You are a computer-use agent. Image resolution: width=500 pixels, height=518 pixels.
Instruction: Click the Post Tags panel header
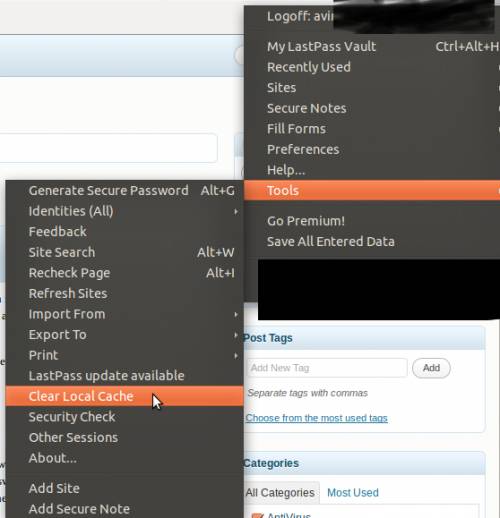(x=364, y=338)
